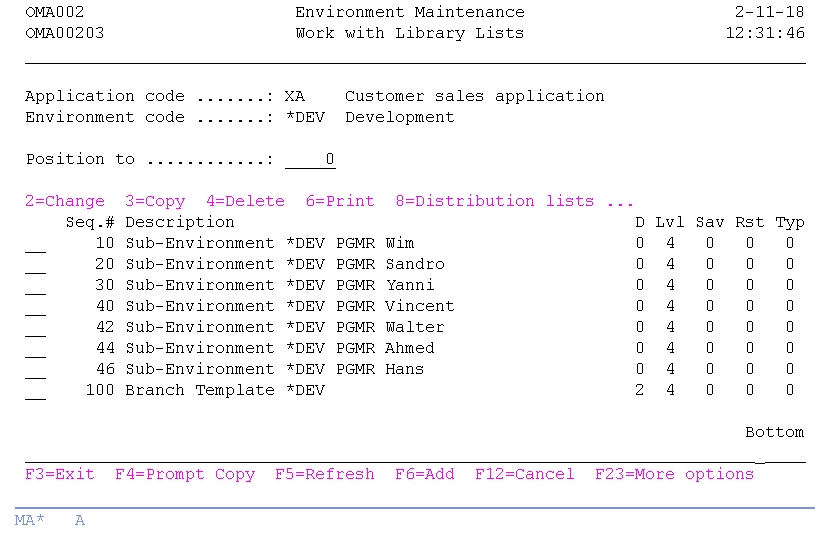Click option field for Seq 42 Walter
830x534 pixels.
[35, 328]
